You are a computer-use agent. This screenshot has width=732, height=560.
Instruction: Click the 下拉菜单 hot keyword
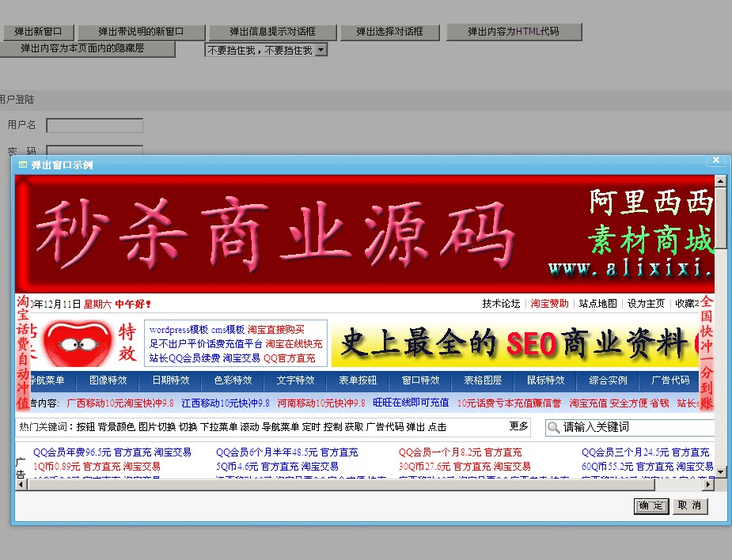click(x=219, y=427)
